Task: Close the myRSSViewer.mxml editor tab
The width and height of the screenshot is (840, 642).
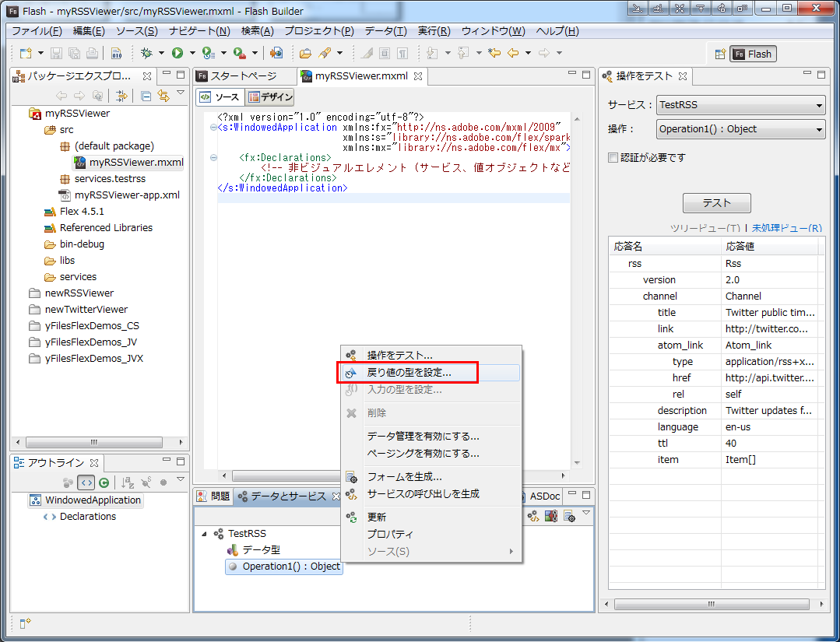Action: [418, 76]
